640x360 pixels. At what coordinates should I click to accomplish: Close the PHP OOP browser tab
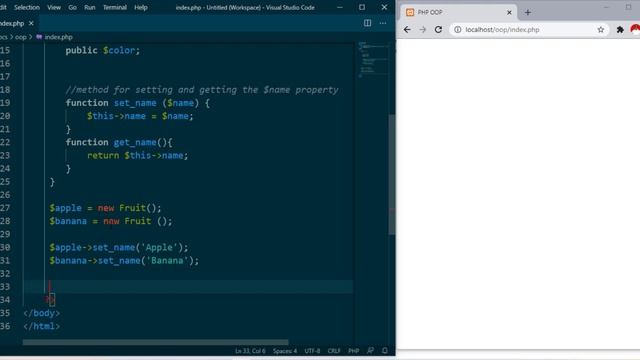pyautogui.click(x=509, y=13)
